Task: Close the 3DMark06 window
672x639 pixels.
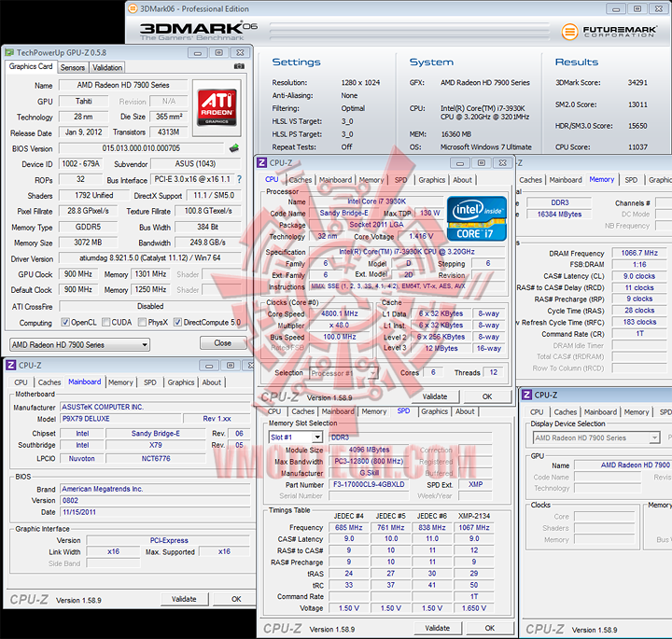Action: click(659, 8)
